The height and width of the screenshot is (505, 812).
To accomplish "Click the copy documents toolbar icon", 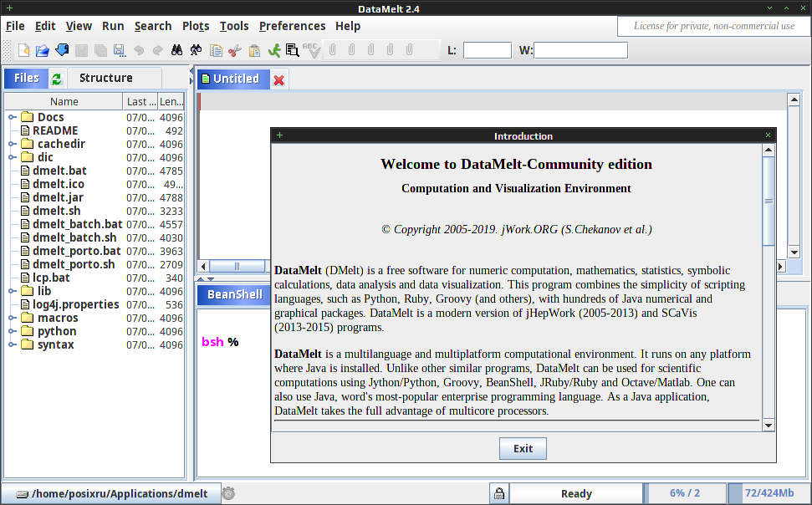I will pos(216,50).
